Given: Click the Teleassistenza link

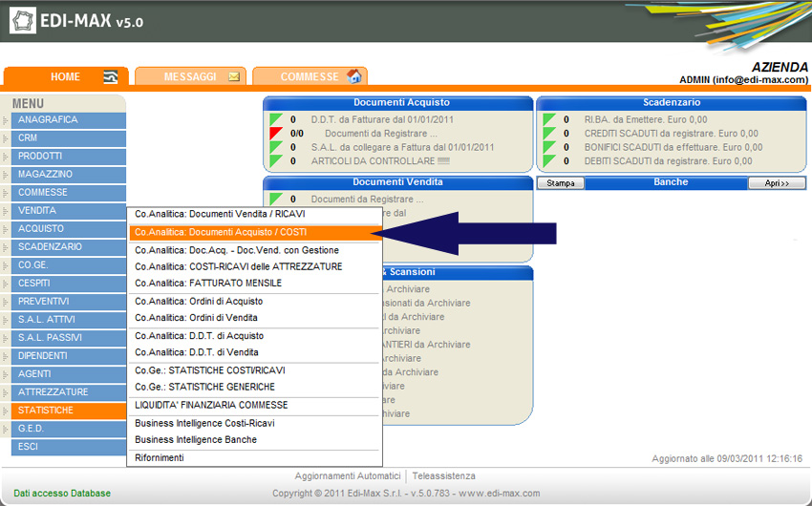Looking at the screenshot, I should (x=443, y=476).
